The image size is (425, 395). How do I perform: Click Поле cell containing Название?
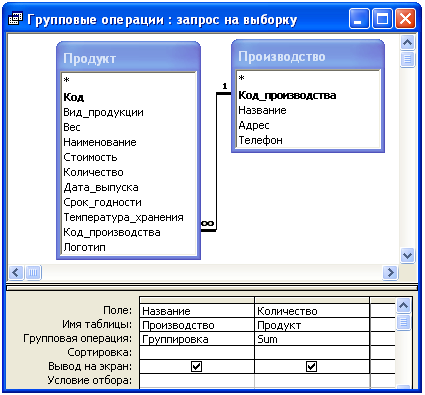197,311
